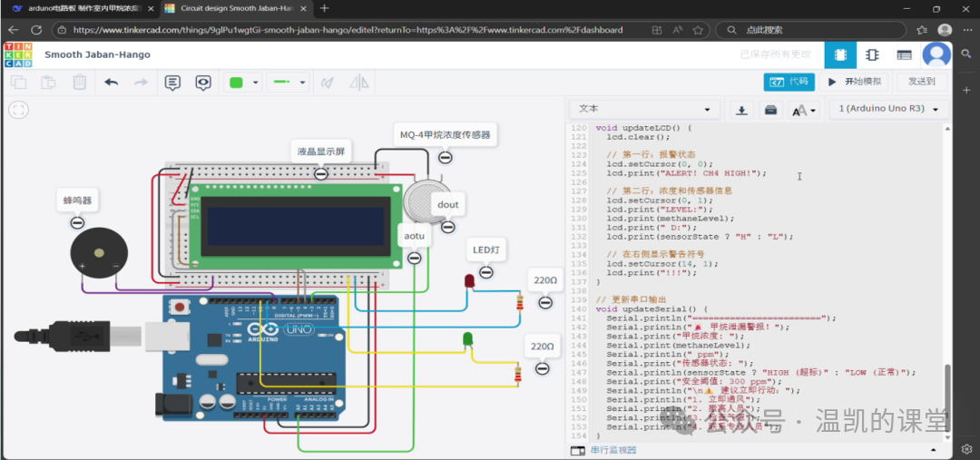Click the zoom-to-fit button on canvas

19,111
